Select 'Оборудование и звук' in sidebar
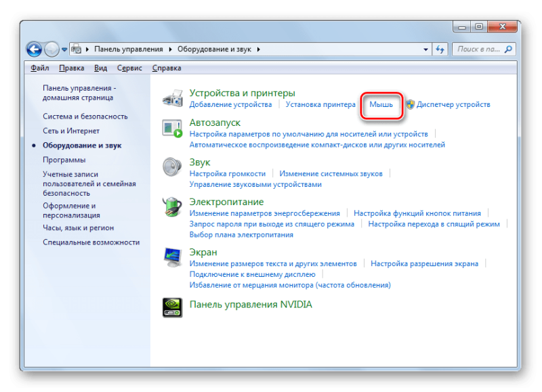Screen dimensions: 542x392 point(82,146)
